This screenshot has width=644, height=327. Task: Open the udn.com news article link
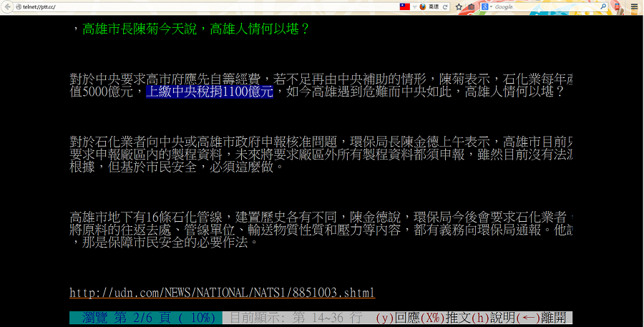(223, 293)
